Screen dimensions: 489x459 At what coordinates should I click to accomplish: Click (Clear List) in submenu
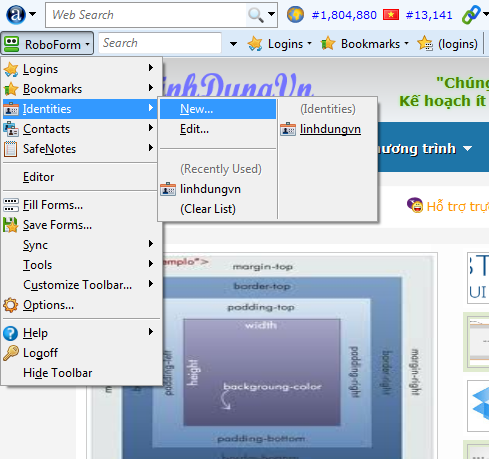(218, 209)
